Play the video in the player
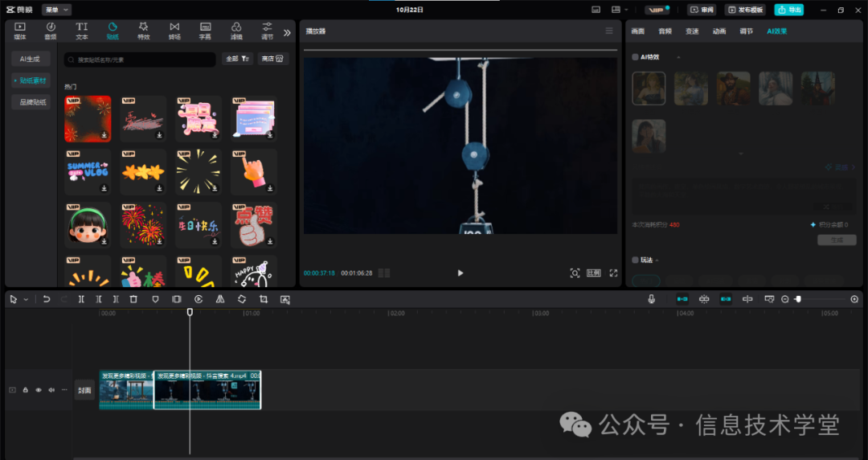Image resolution: width=868 pixels, height=460 pixels. click(460, 273)
